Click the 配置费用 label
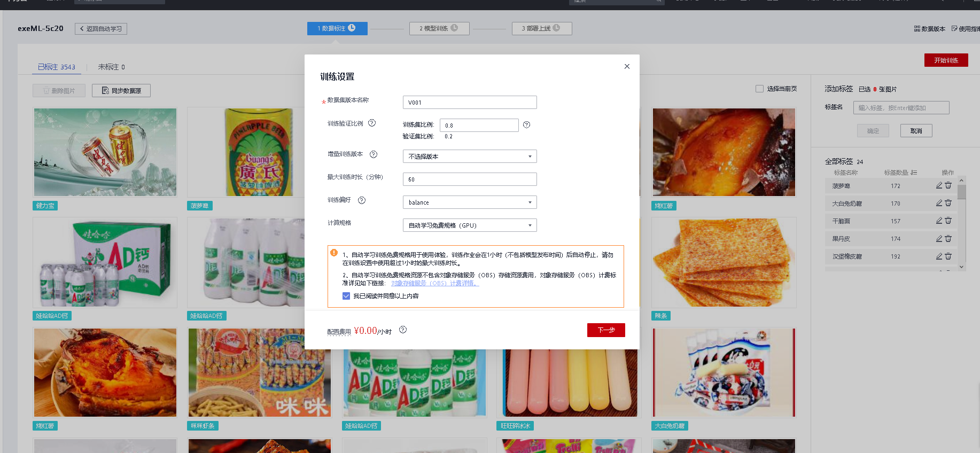The height and width of the screenshot is (453, 980). click(x=339, y=332)
